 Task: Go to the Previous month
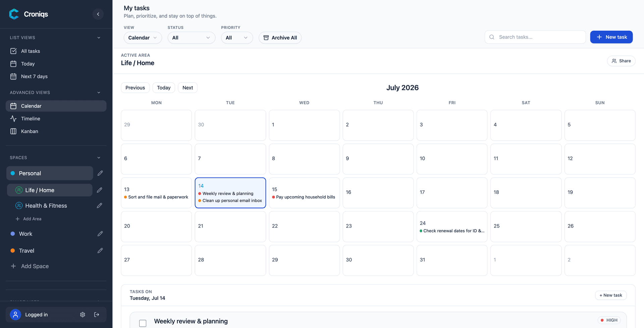coord(135,88)
